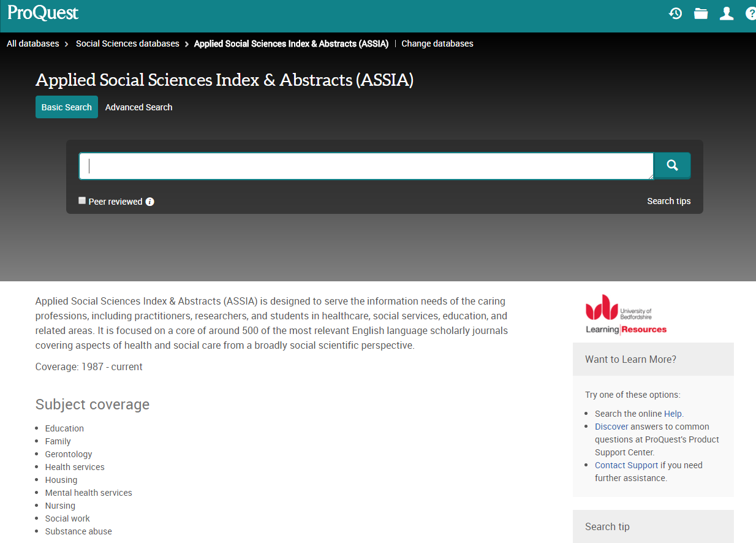The width and height of the screenshot is (756, 543).
Task: Open the help question mark icon
Action: [751, 13]
